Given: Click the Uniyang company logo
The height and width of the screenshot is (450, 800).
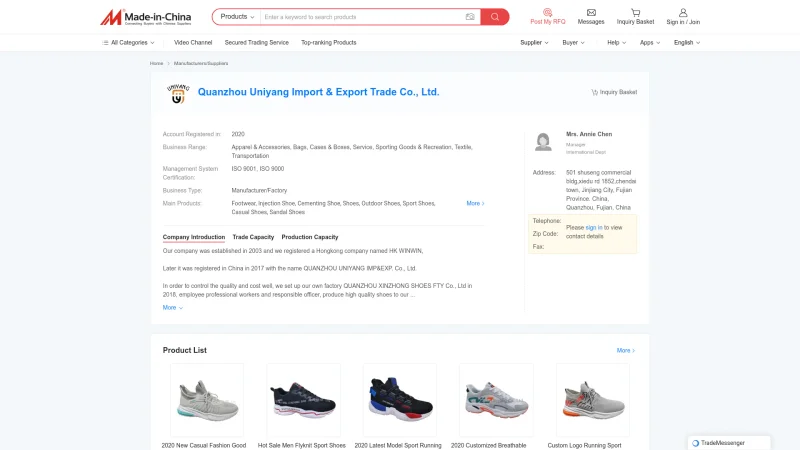Looking at the screenshot, I should pyautogui.click(x=178, y=93).
